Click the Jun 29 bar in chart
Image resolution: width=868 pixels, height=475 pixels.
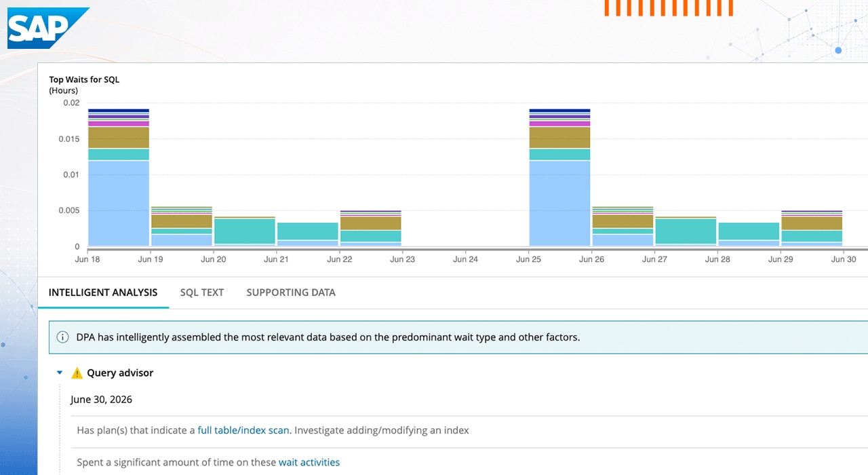[812, 228]
